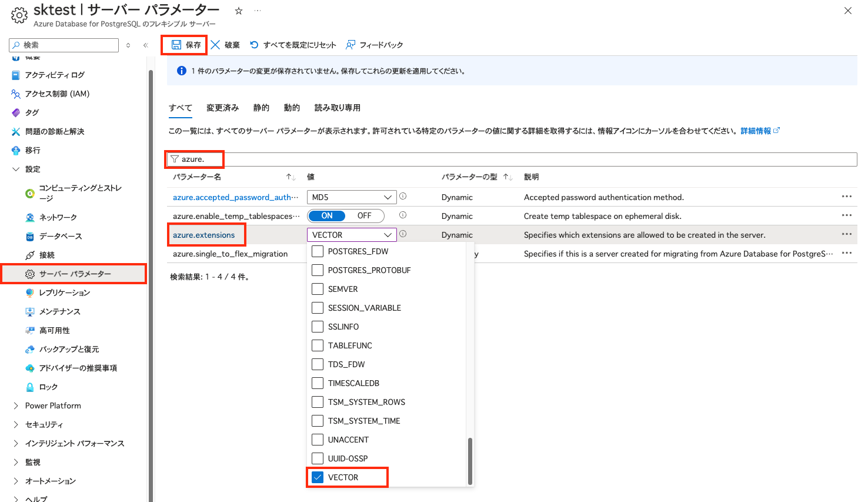Image resolution: width=868 pixels, height=502 pixels.
Task: Open the ellipsis menu on the azure.extensions row
Action: point(847,234)
